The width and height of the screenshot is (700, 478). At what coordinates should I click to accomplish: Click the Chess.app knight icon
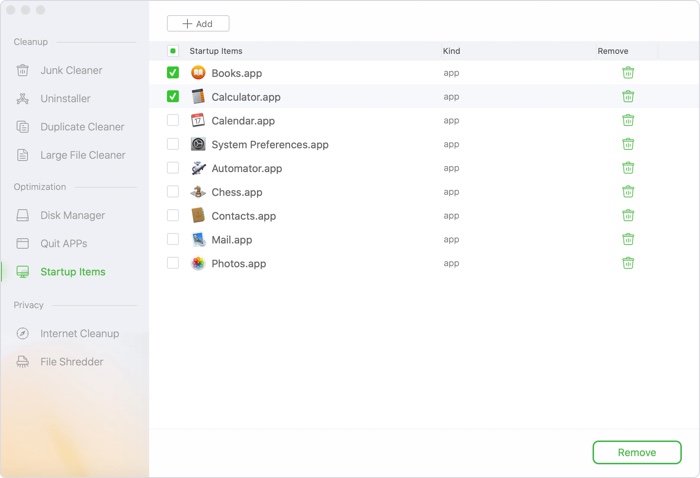[198, 192]
